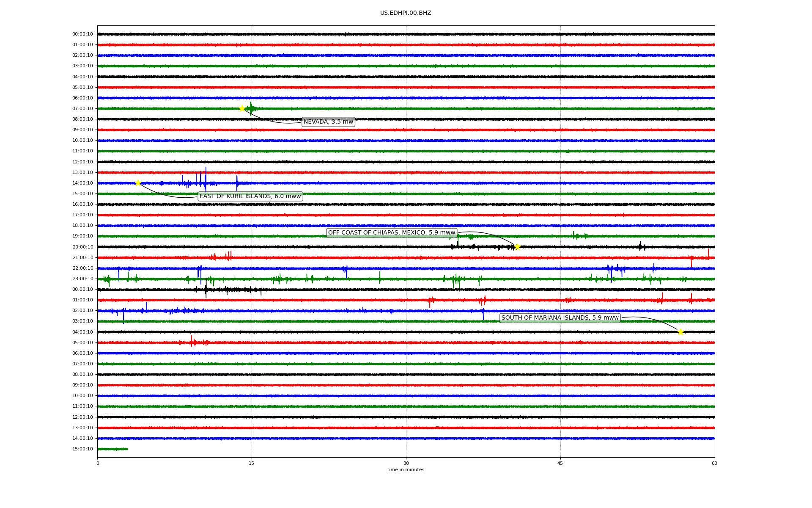Click '15:00:10' label of the short final trace

tap(82, 449)
